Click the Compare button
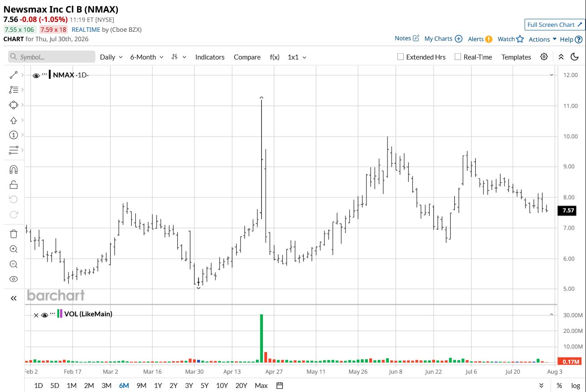586x392 pixels. pyautogui.click(x=247, y=57)
